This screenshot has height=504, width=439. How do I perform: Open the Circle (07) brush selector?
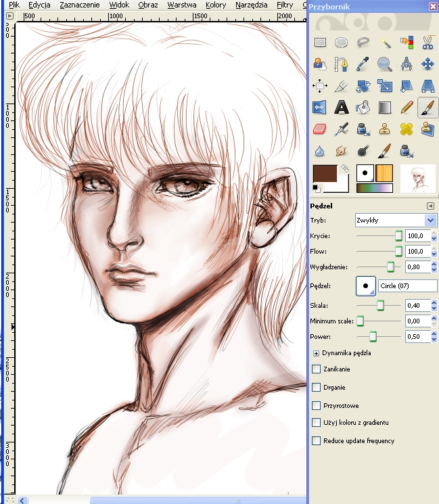tap(366, 286)
